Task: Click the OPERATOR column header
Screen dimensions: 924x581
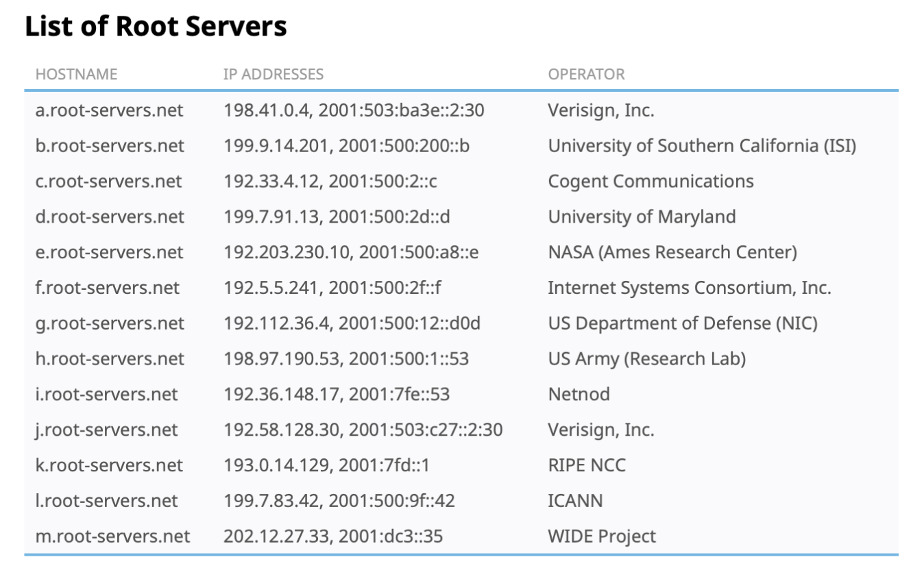Action: 586,74
